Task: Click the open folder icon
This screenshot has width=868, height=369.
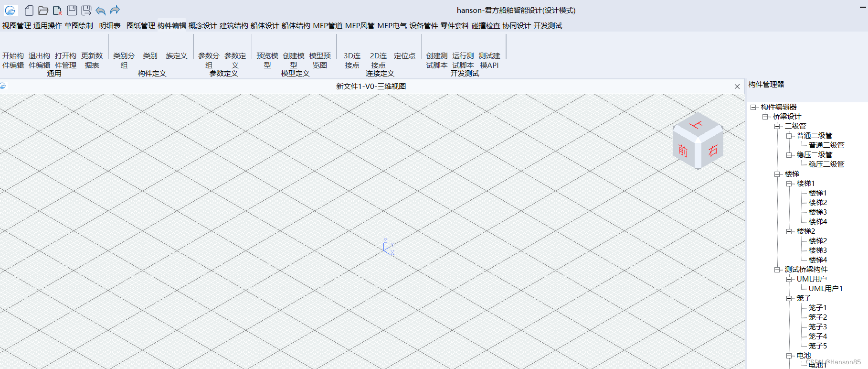Action: click(43, 11)
